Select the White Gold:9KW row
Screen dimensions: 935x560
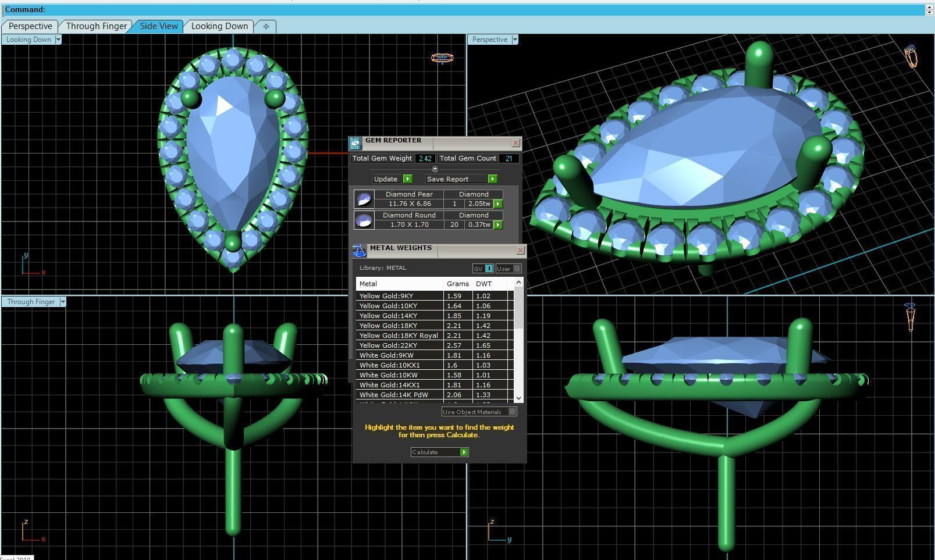(435, 355)
